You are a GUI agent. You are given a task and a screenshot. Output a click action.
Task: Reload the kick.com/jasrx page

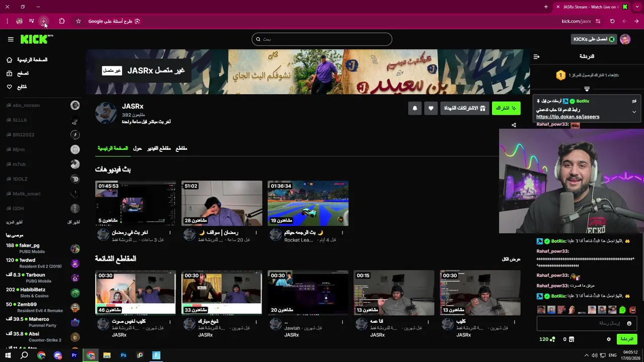(x=612, y=21)
